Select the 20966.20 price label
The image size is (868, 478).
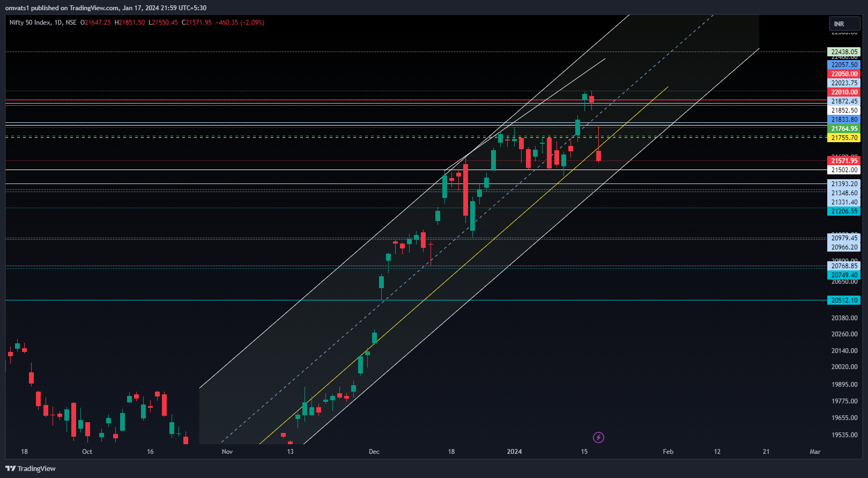[x=844, y=247]
